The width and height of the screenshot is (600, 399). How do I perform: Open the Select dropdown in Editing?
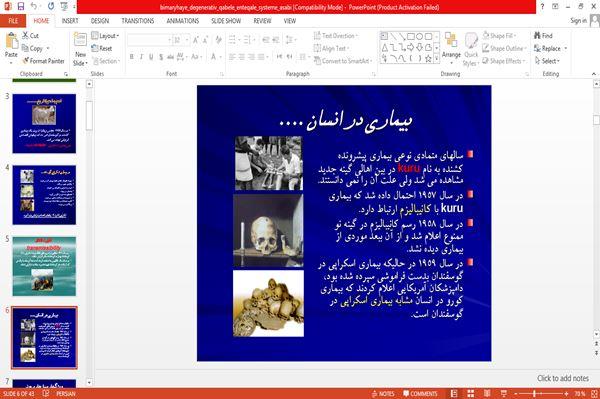coord(547,61)
